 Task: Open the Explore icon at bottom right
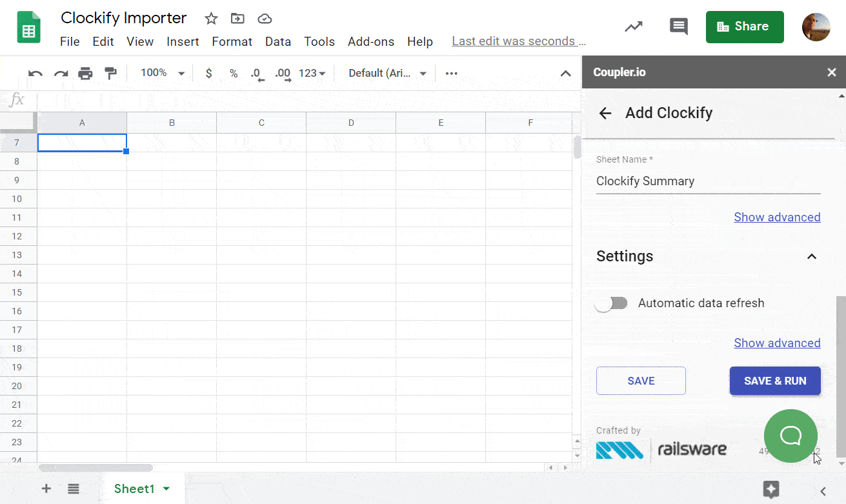click(771, 490)
